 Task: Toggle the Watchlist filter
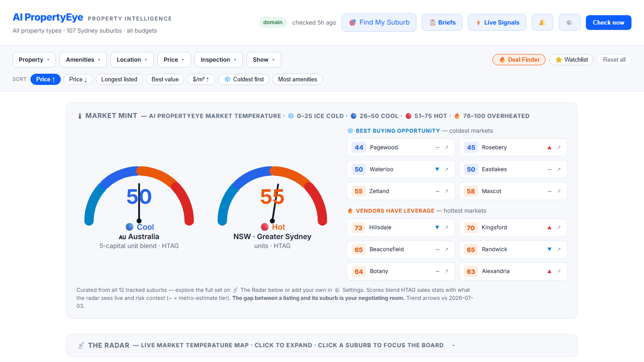[x=572, y=59]
